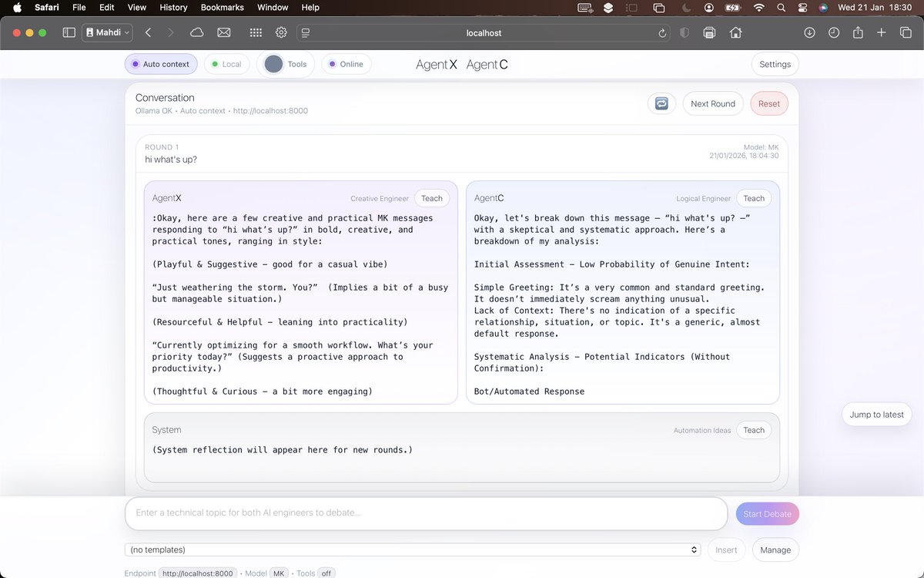Click the Wi-Fi icon in menu bar

tap(759, 8)
